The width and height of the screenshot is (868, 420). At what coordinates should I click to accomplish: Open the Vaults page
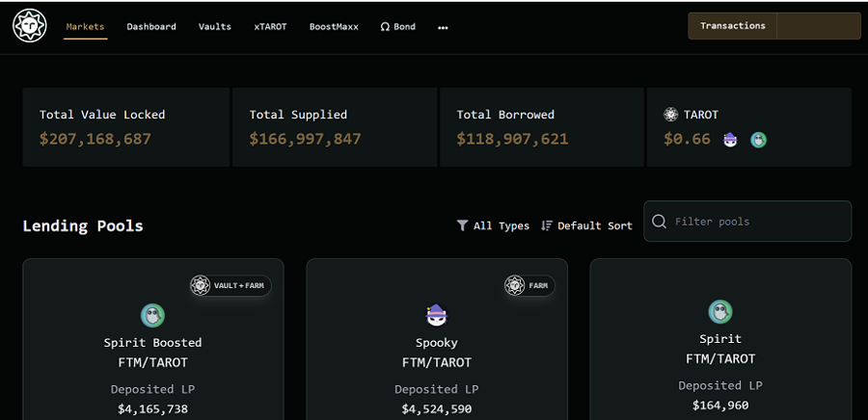click(215, 27)
